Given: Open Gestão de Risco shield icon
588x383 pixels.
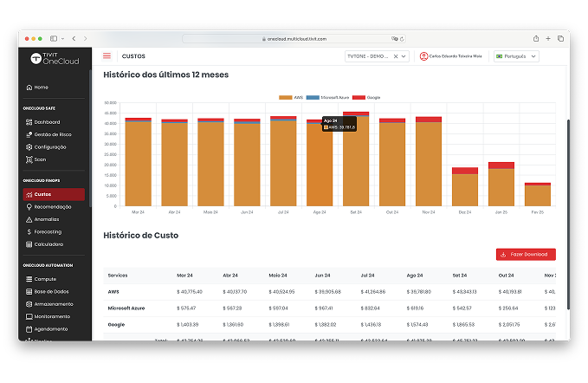Looking at the screenshot, I should coord(29,134).
